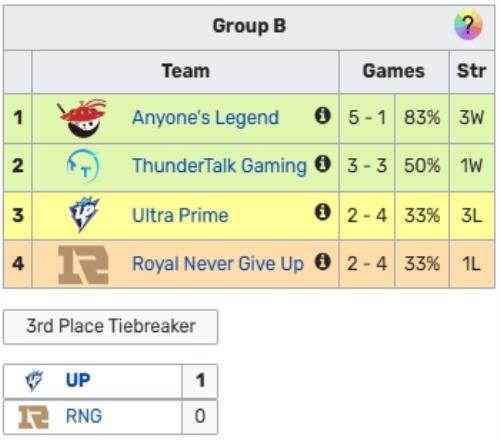Image resolution: width=500 pixels, height=440 pixels.
Task: Click the RNG link in tiebreaker match
Action: click(84, 416)
